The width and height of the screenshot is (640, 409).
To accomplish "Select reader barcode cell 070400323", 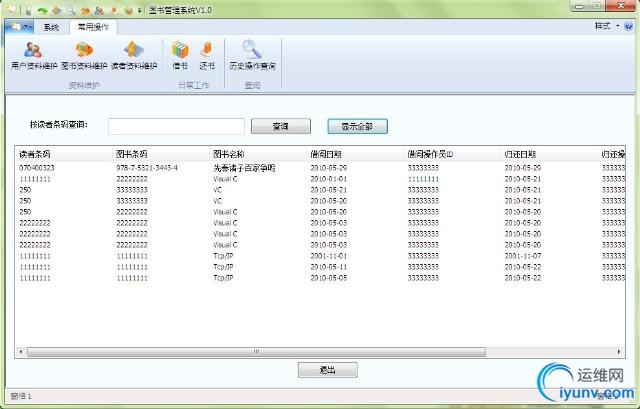I will [37, 168].
